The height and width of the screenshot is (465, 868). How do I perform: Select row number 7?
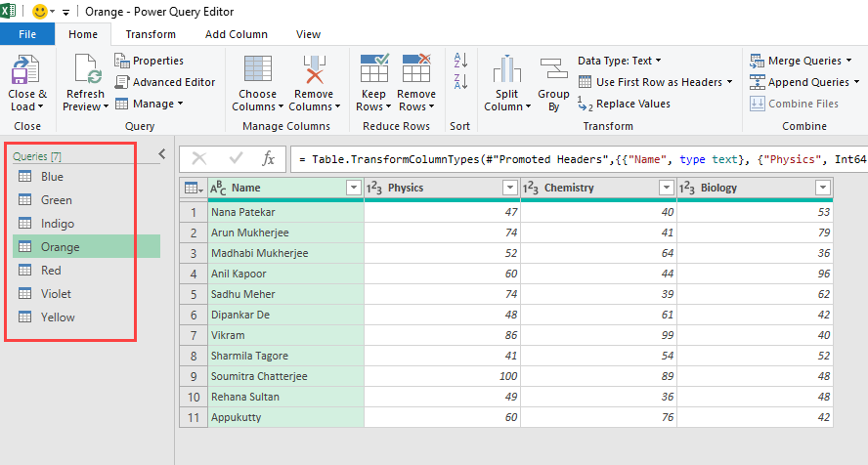(194, 335)
